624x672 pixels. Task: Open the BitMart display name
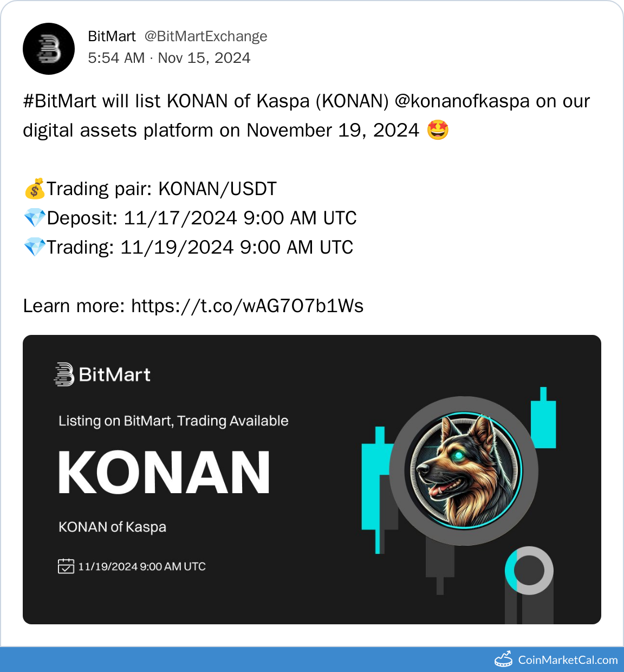112,36
